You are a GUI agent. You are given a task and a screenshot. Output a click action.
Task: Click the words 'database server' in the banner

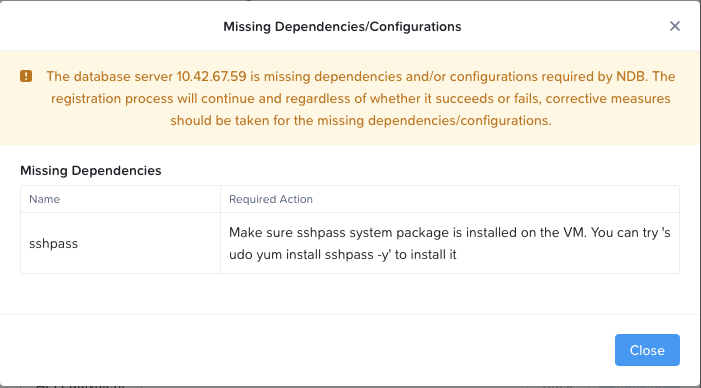click(x=123, y=76)
